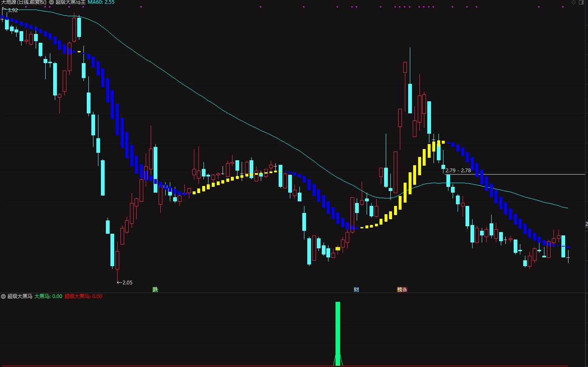Click the green 大黑马: 0.00 value label
This screenshot has height=367, width=588.
[48, 296]
